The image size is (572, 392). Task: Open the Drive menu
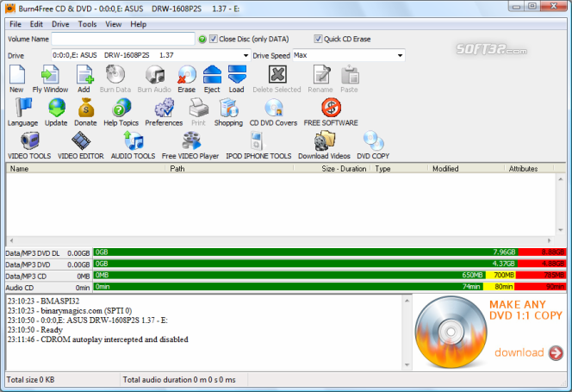pos(60,24)
